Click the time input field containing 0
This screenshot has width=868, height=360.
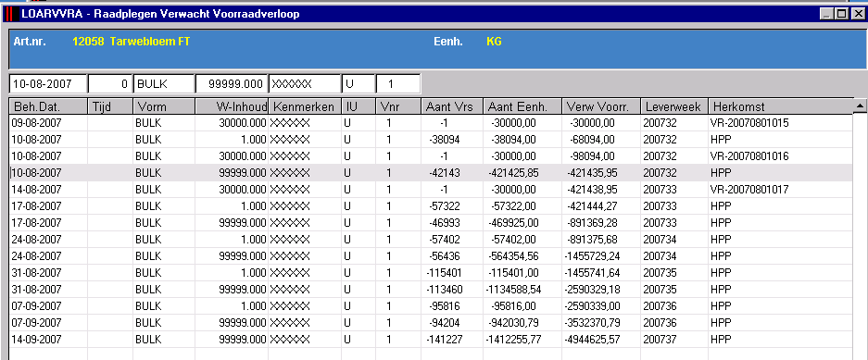(x=110, y=84)
